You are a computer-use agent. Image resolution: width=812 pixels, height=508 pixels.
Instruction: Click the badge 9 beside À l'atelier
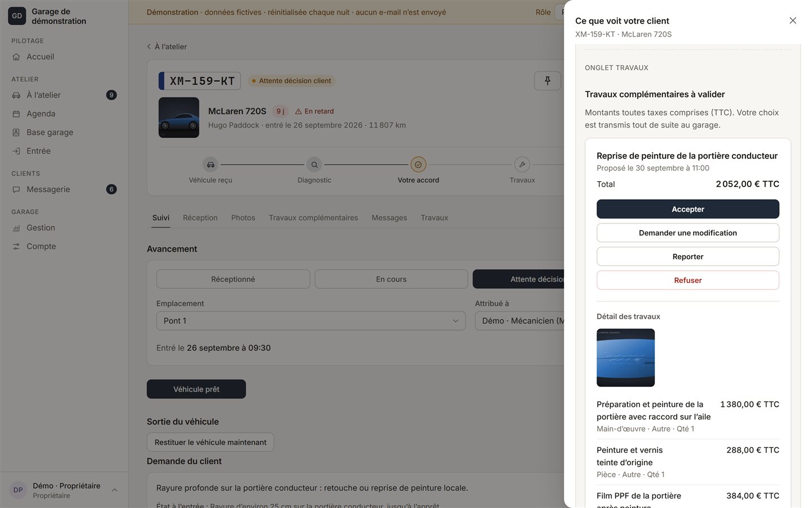click(112, 95)
